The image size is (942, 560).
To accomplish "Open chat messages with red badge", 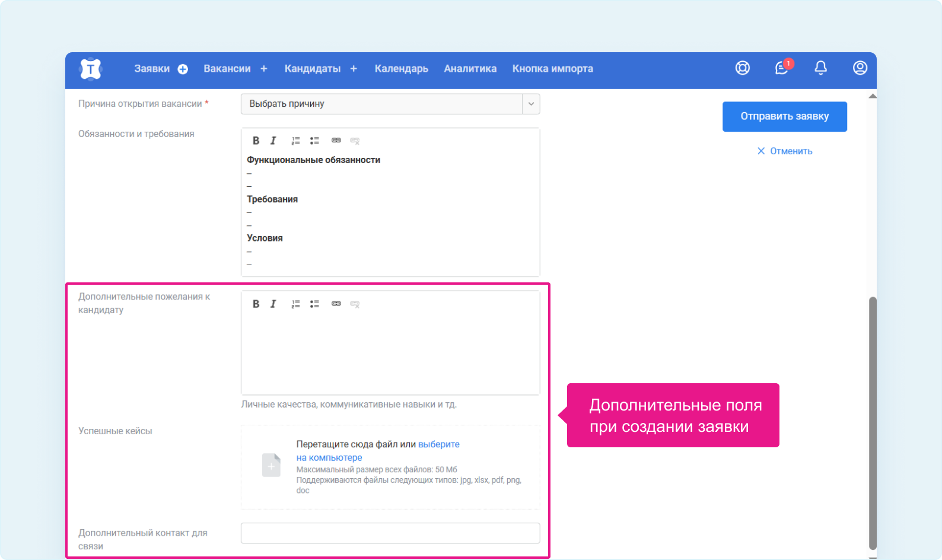I will click(782, 68).
